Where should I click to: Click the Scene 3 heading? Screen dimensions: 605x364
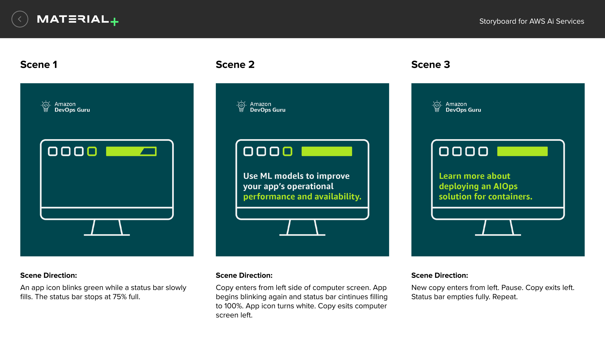[x=430, y=64]
